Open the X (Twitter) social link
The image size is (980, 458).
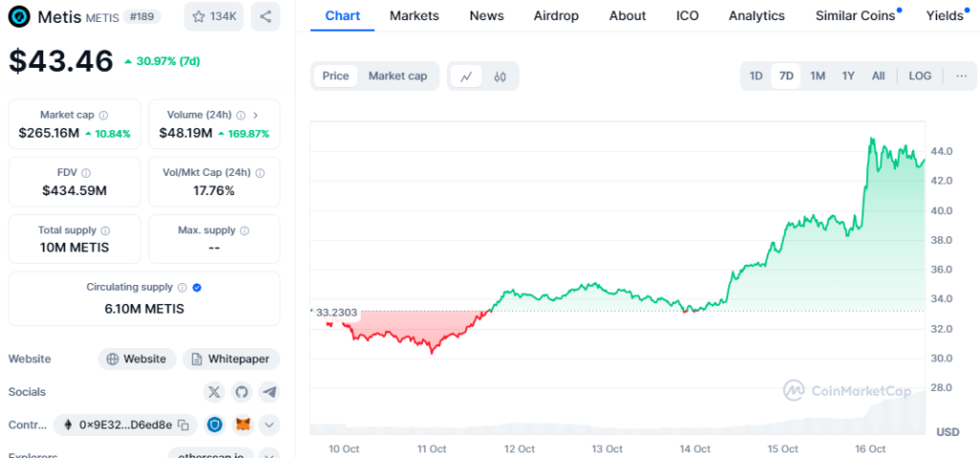(x=214, y=392)
